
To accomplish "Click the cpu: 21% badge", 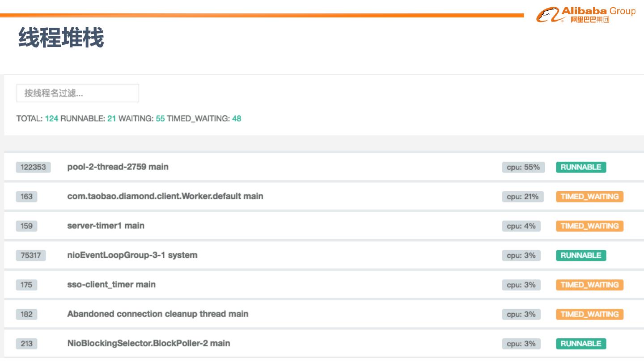I will (522, 197).
